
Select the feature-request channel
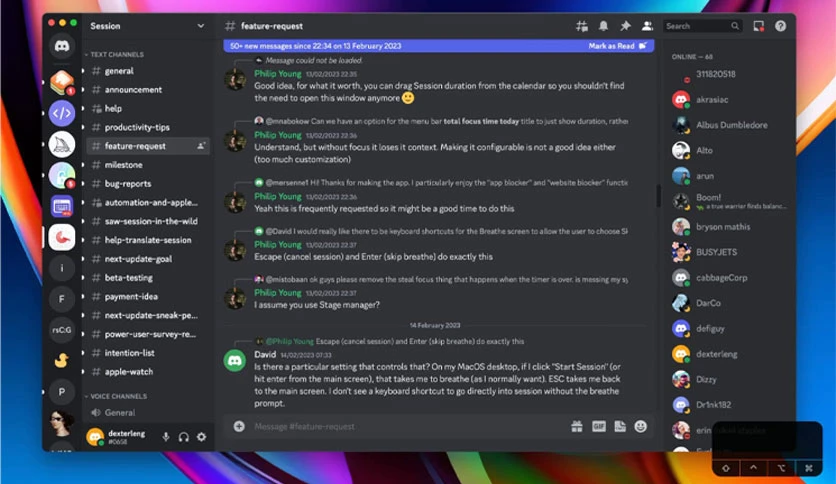(x=148, y=146)
